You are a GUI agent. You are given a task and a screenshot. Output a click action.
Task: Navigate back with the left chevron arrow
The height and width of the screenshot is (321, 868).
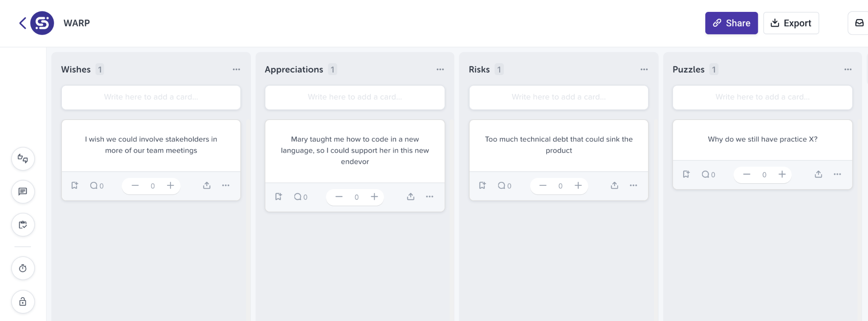point(22,23)
